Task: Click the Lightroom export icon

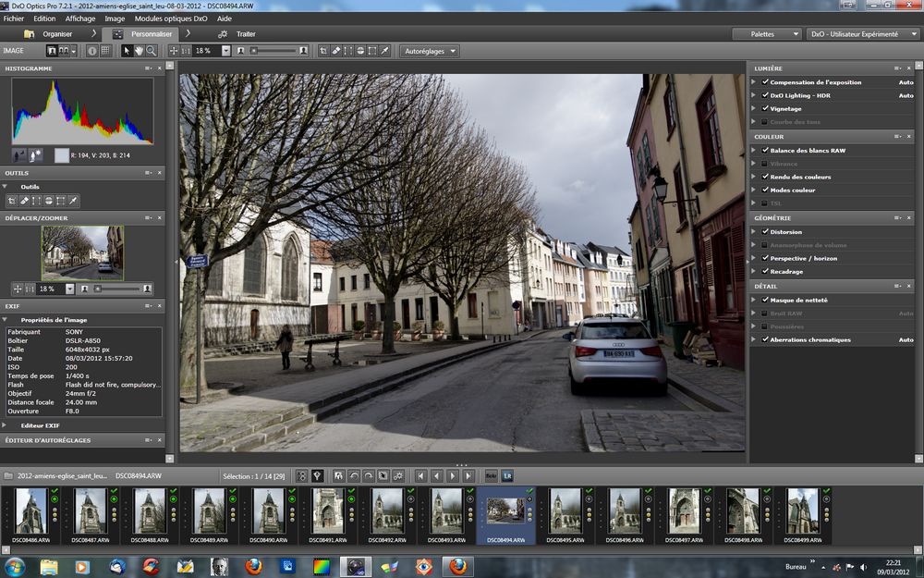Action: coord(507,476)
